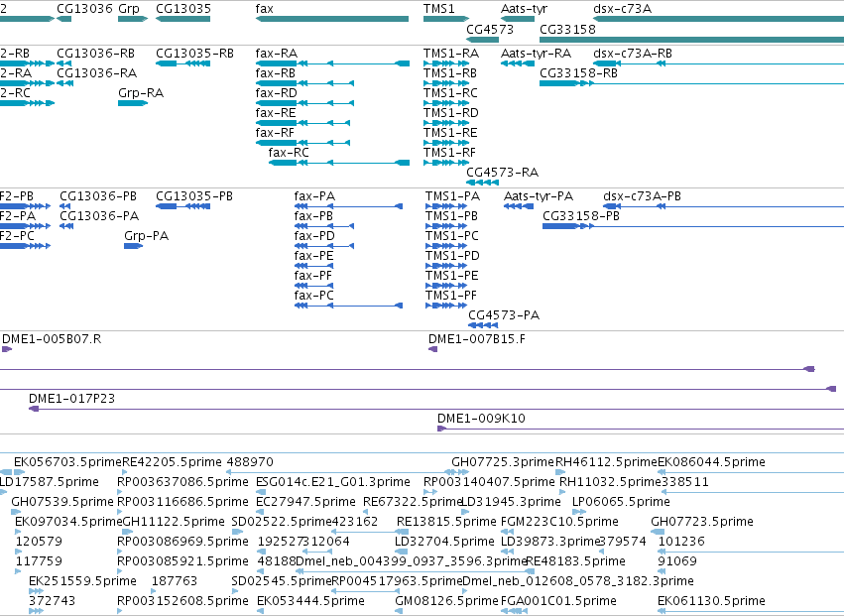
Task: Select the DME1-009K10 BAC label
Action: tap(481, 419)
